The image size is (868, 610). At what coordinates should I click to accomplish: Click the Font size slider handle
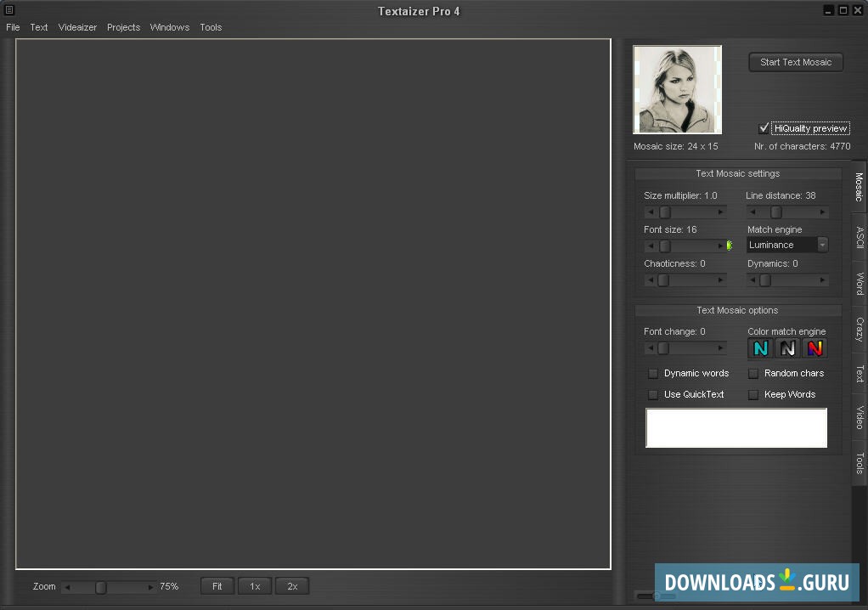click(665, 246)
